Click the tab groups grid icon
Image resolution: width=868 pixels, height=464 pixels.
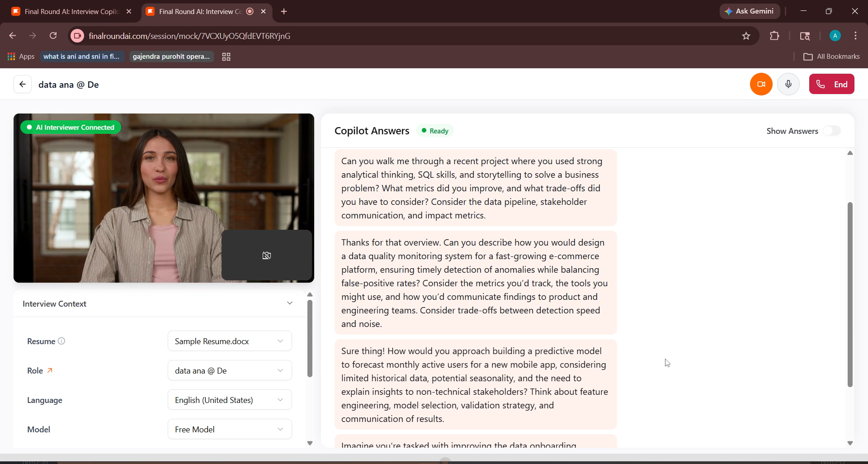(226, 57)
